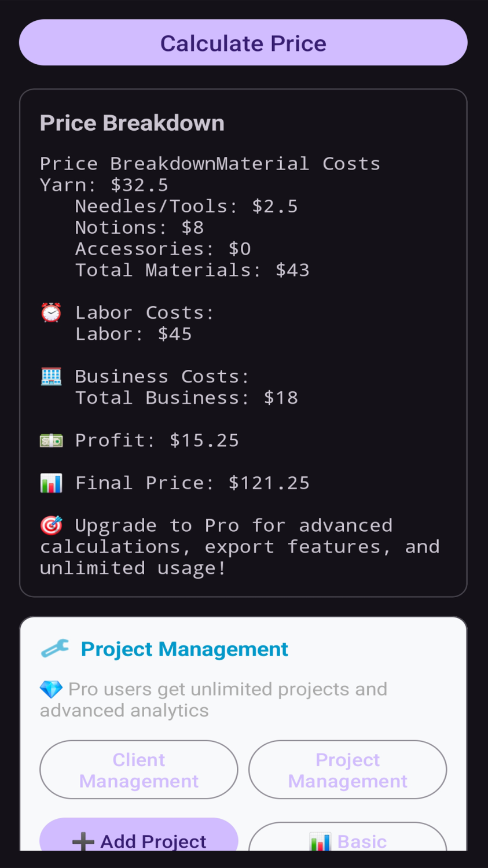Screen dimensions: 488x868
Task: Tap the Calculate Price button
Action: [x=243, y=43]
